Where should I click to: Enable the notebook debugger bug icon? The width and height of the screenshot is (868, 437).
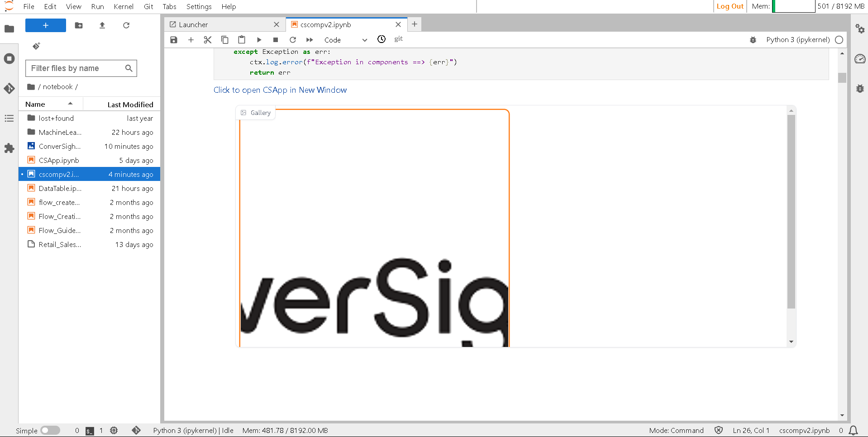click(x=753, y=40)
